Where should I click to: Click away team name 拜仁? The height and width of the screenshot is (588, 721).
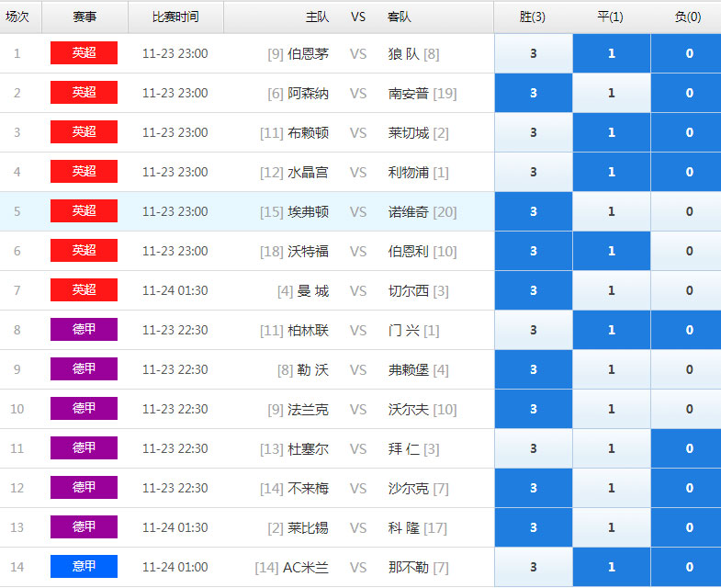pos(404,449)
